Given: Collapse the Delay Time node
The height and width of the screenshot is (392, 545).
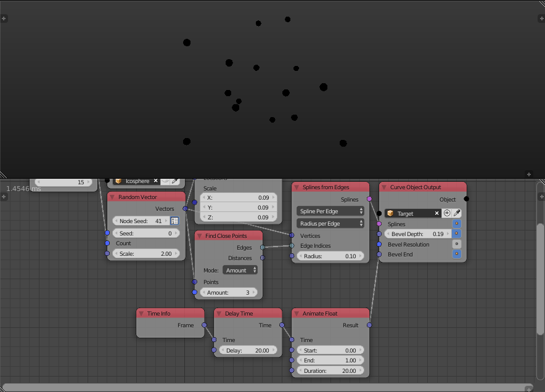Looking at the screenshot, I should (x=219, y=314).
